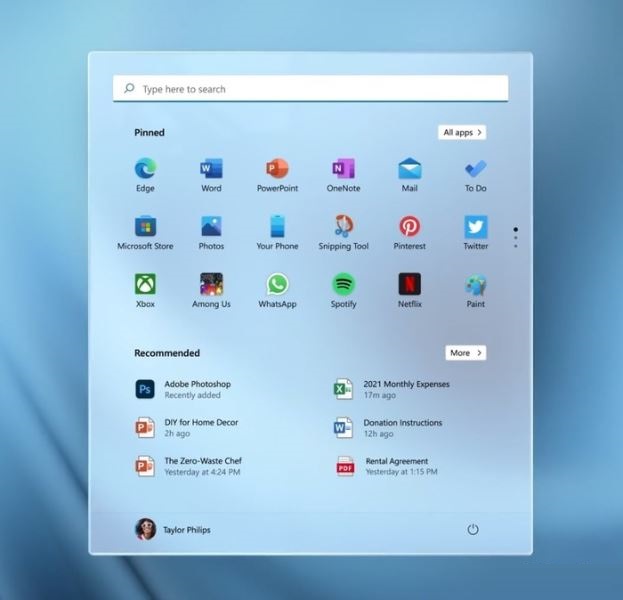The width and height of the screenshot is (623, 600).
Task: Click the Taylor Philips profile picture
Action: [x=145, y=529]
